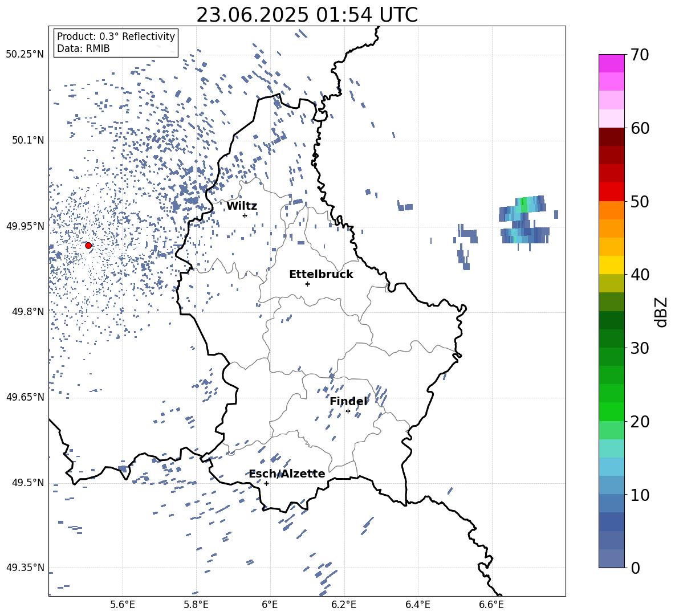Click the 49.8°N latitude label
675x616 pixels.
[27, 312]
